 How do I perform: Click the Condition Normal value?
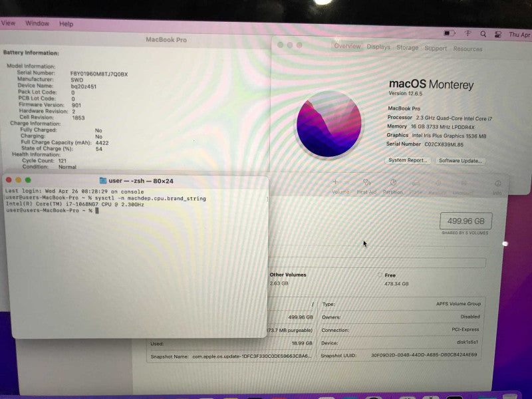click(67, 168)
